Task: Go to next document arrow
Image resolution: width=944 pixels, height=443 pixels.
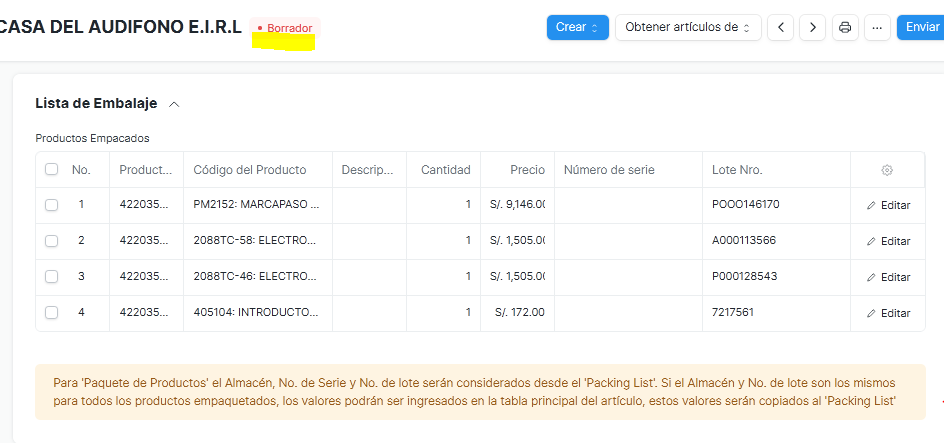Action: pos(813,27)
